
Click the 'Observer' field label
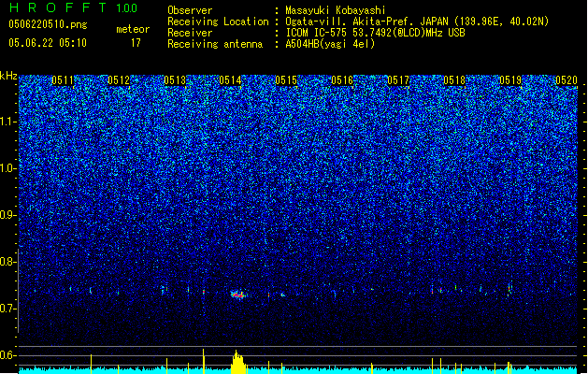[x=190, y=10]
